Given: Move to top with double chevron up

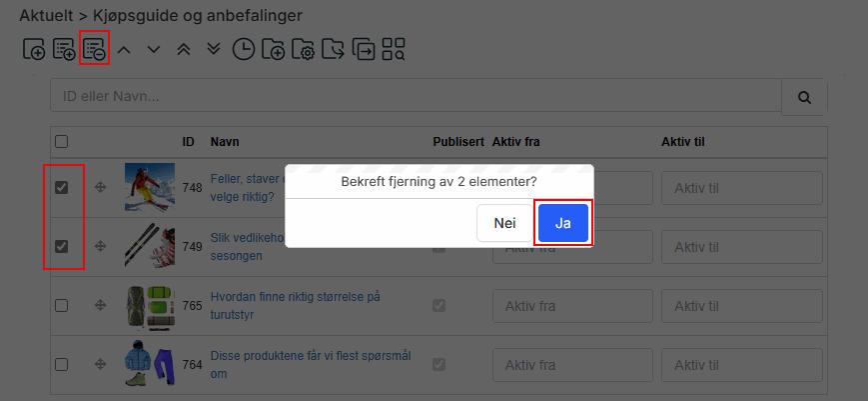Looking at the screenshot, I should pos(183,49).
